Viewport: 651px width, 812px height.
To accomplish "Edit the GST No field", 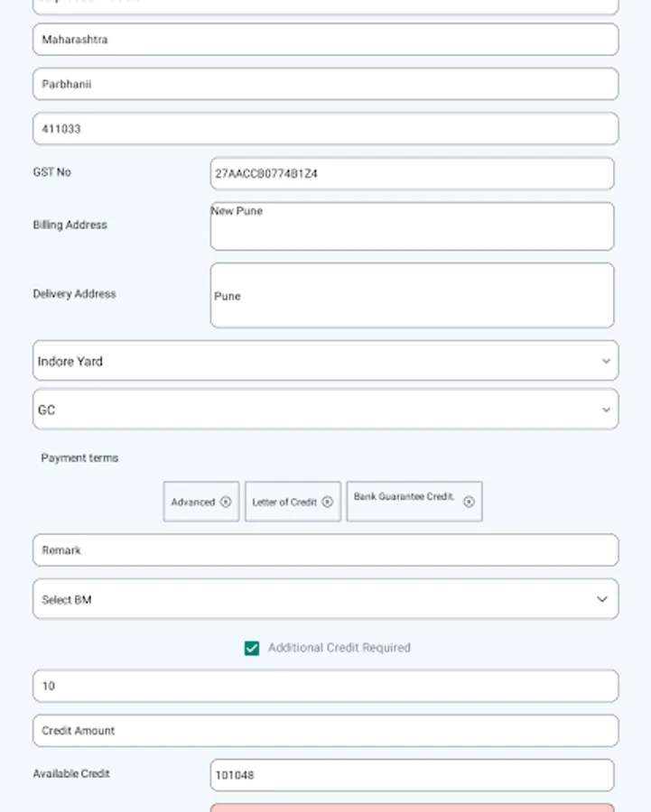I will (412, 173).
